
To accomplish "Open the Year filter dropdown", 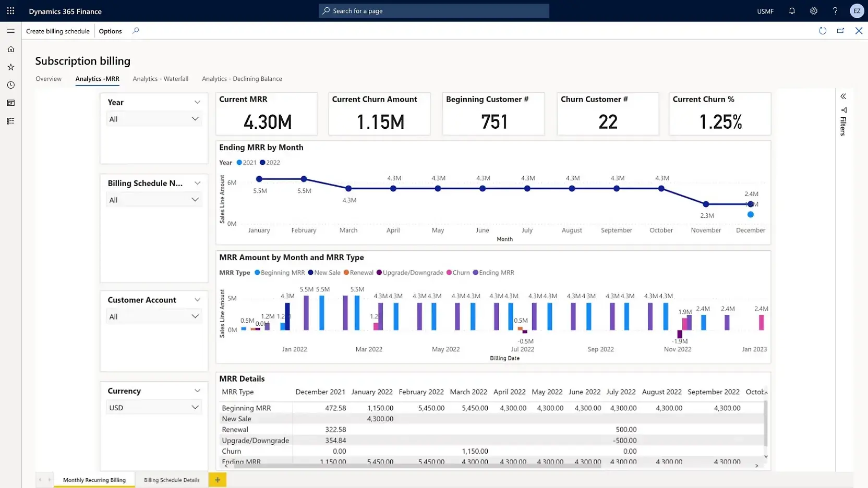I will (196, 118).
